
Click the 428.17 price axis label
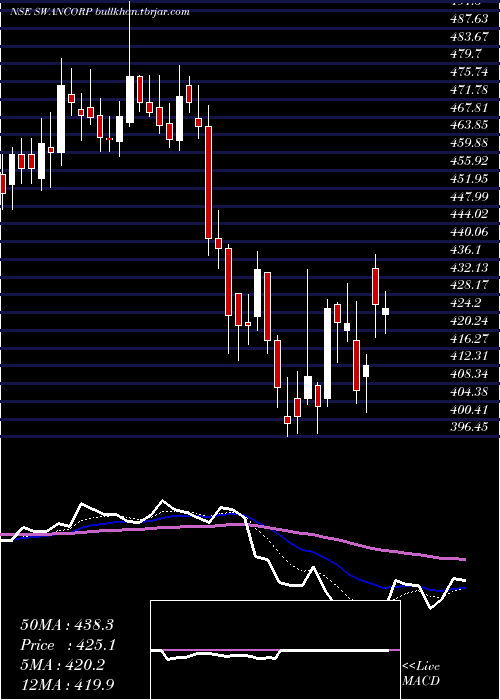tap(469, 285)
